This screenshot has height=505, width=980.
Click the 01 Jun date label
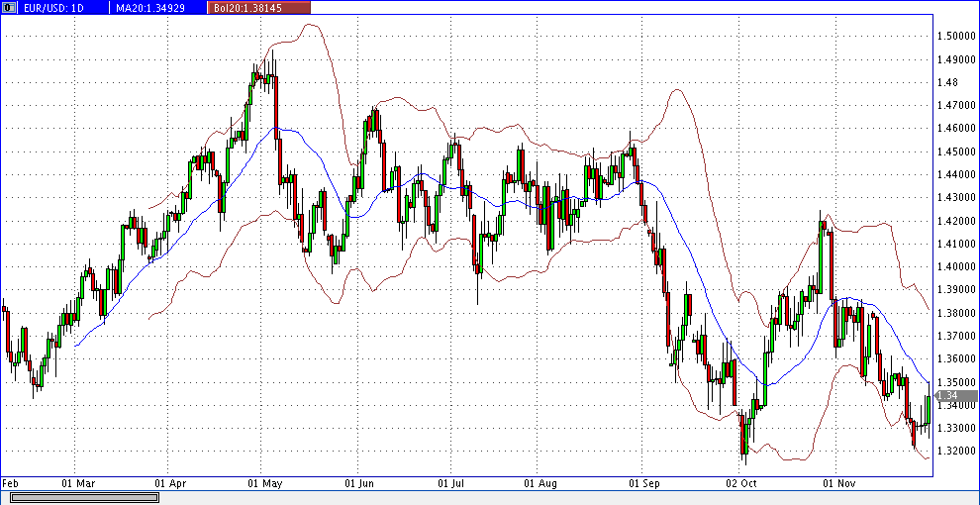pyautogui.click(x=359, y=484)
